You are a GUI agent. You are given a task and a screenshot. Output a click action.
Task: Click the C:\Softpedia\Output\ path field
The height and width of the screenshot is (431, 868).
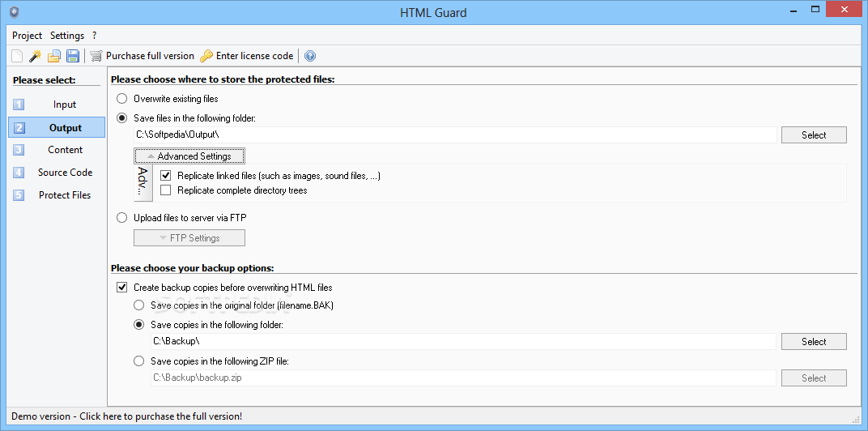point(455,134)
